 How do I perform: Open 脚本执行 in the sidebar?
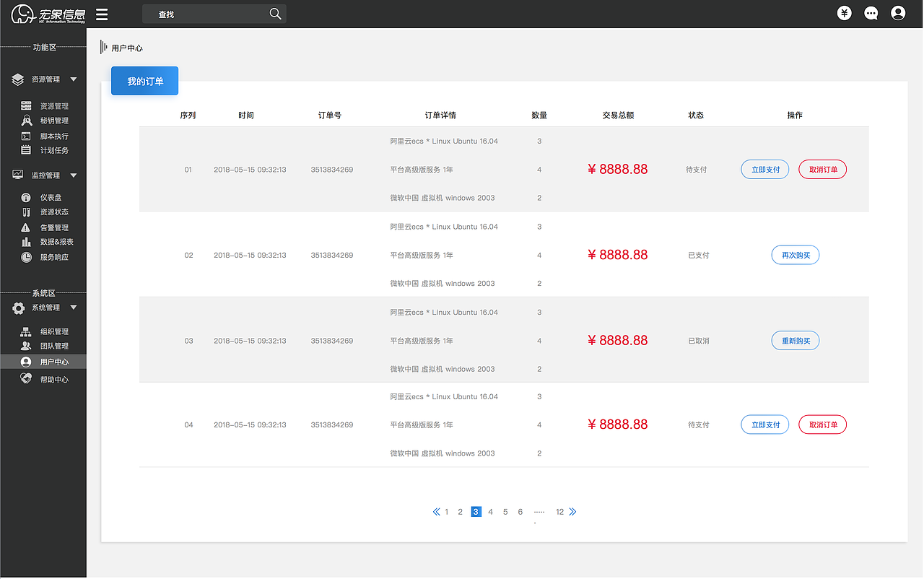[x=54, y=136]
